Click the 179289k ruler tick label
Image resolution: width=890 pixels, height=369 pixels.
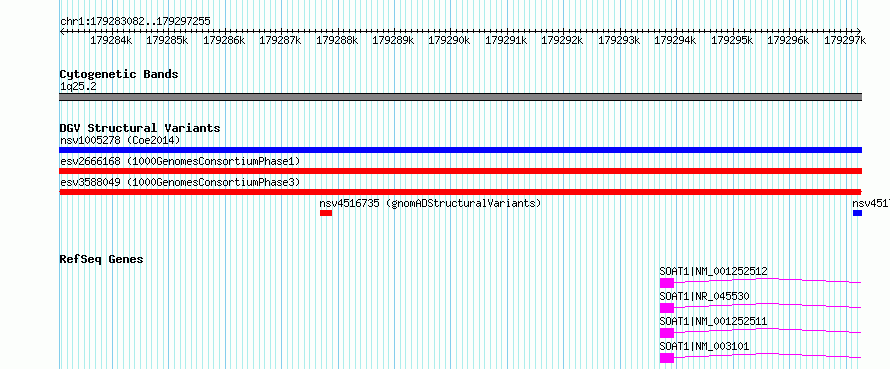(x=393, y=40)
